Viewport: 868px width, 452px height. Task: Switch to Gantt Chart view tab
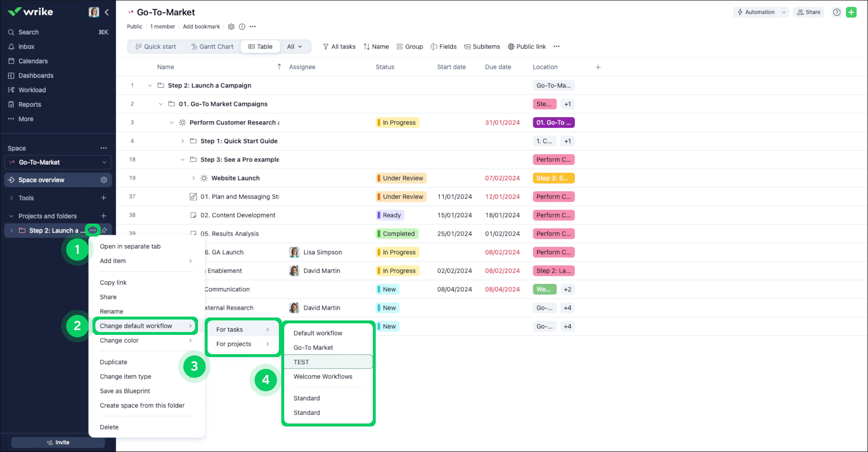(x=212, y=47)
